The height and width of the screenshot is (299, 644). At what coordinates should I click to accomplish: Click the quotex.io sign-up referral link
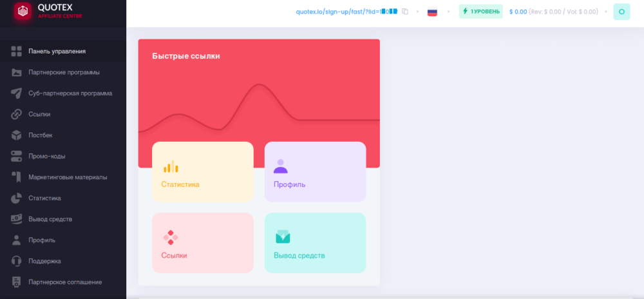[x=346, y=12]
